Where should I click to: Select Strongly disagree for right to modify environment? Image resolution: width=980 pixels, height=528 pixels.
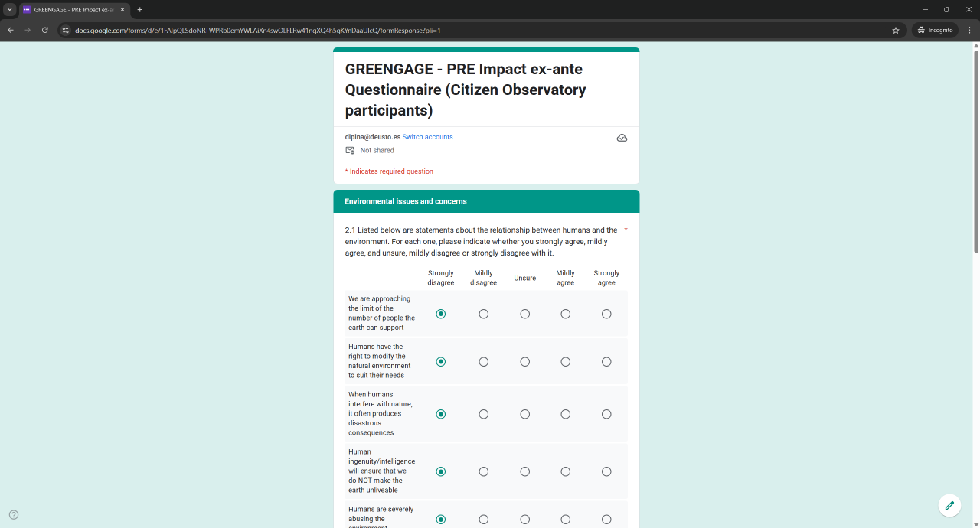(x=441, y=361)
